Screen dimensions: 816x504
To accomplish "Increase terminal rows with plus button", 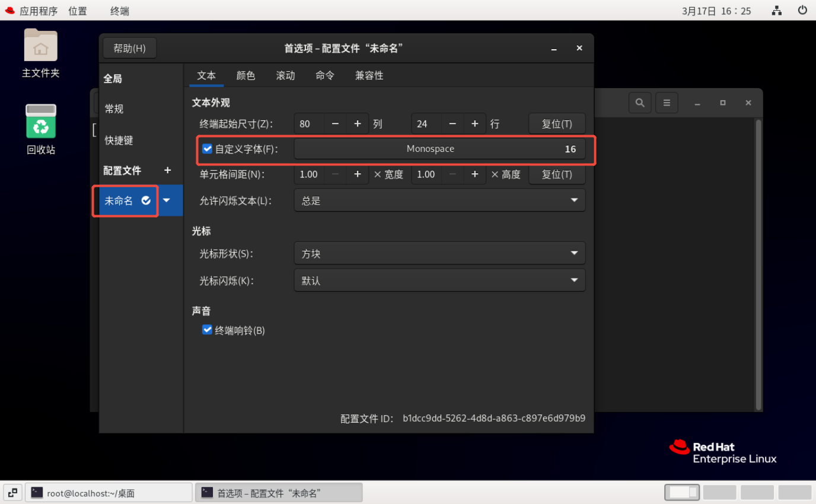I will (475, 124).
